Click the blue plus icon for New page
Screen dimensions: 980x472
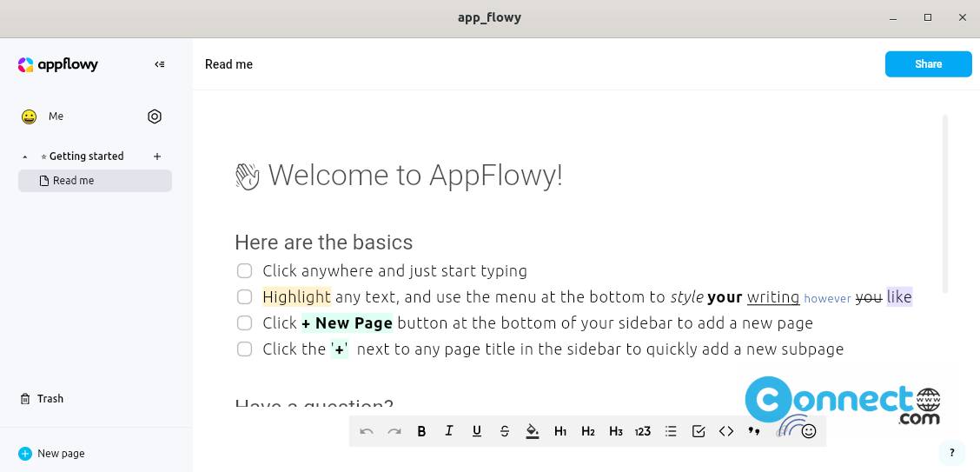pos(25,454)
